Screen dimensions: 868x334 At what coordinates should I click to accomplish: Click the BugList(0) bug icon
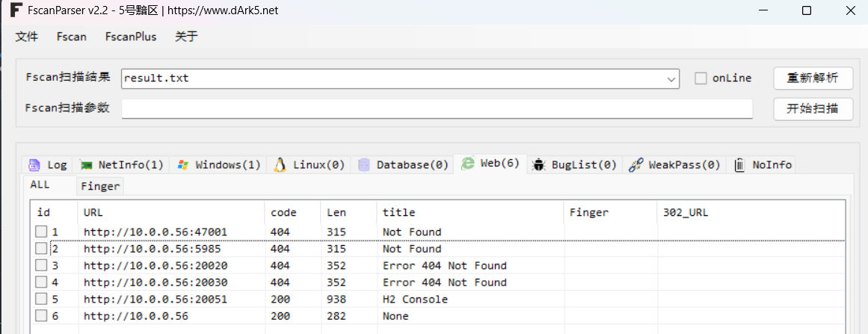(538, 164)
